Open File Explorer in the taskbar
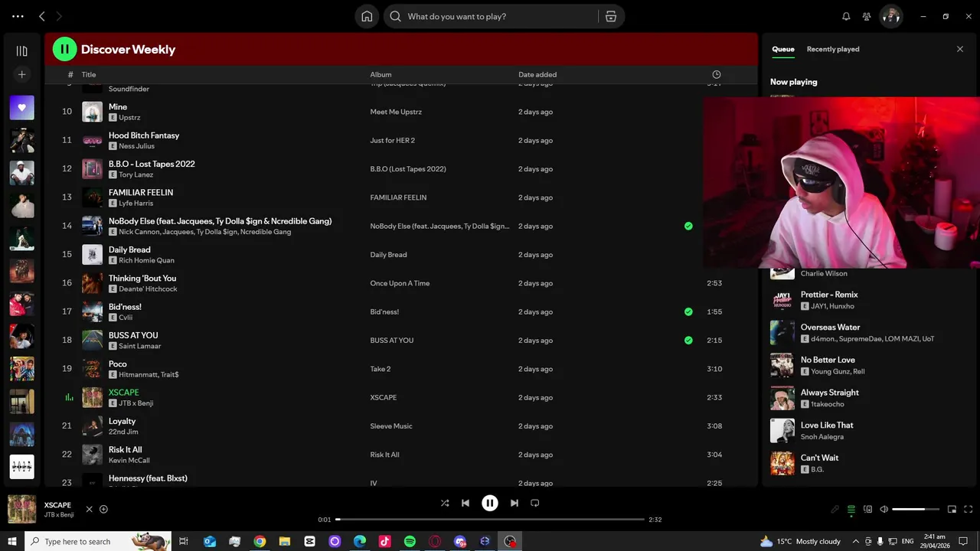Screen dimensions: 980x551 tap(284, 541)
